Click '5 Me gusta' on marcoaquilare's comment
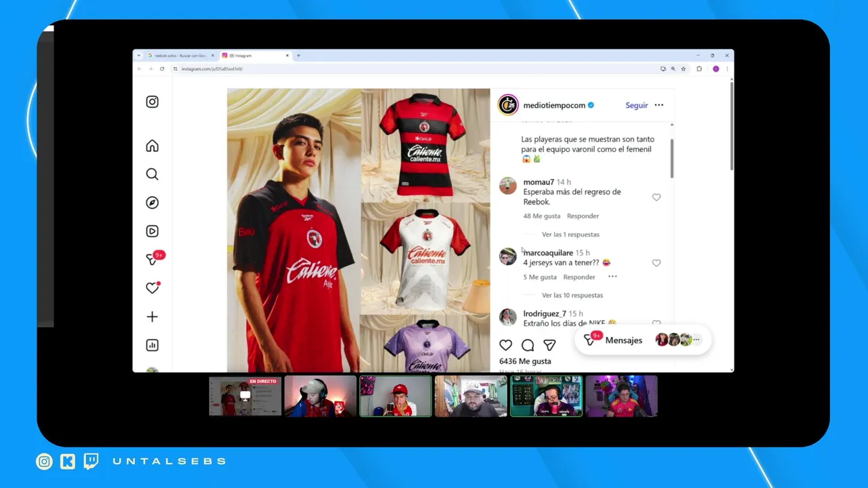868x488 pixels. point(540,277)
